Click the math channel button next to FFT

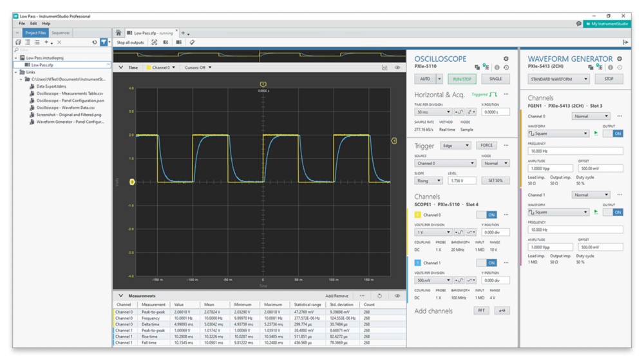tap(501, 311)
